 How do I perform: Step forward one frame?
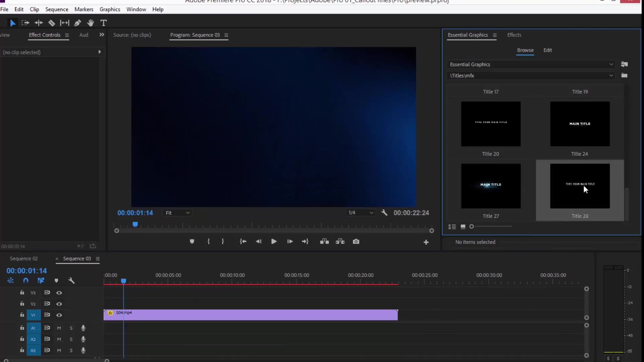point(290,241)
